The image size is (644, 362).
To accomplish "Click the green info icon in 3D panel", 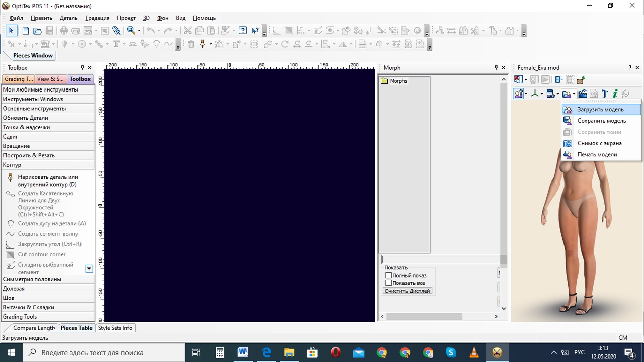I will (x=615, y=94).
